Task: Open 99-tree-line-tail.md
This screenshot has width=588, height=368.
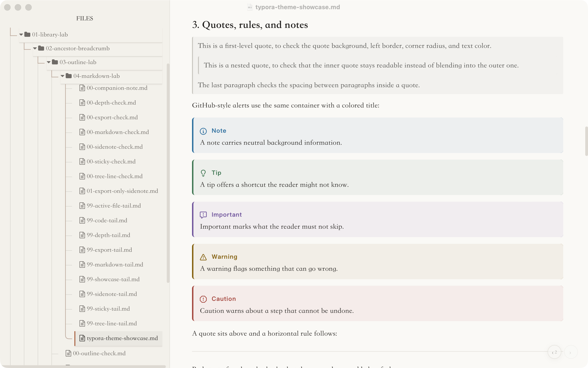Action: point(112,323)
